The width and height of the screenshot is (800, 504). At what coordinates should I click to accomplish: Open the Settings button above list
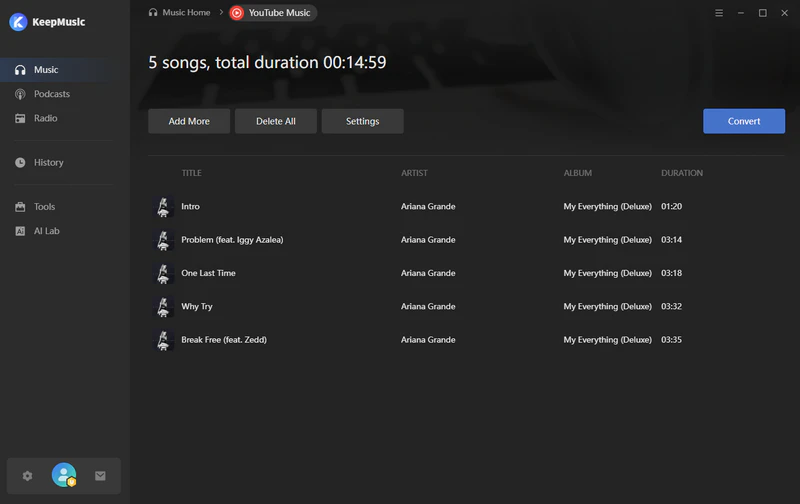coord(362,121)
